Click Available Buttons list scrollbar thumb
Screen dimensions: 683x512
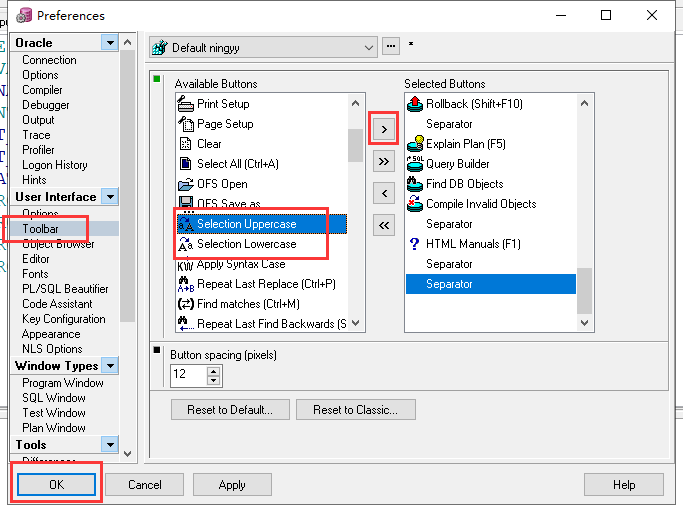pyautogui.click(x=355, y=146)
